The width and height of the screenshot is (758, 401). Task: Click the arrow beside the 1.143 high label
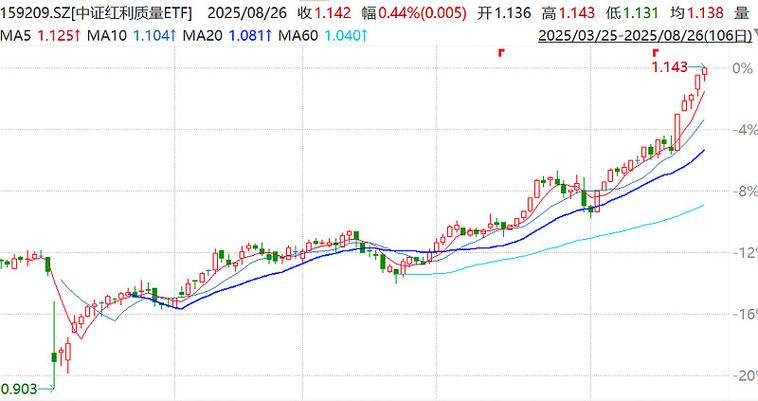696,67
